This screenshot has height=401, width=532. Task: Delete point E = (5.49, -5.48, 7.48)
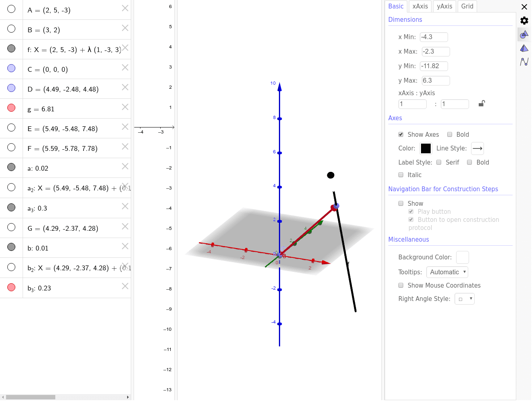click(x=125, y=127)
